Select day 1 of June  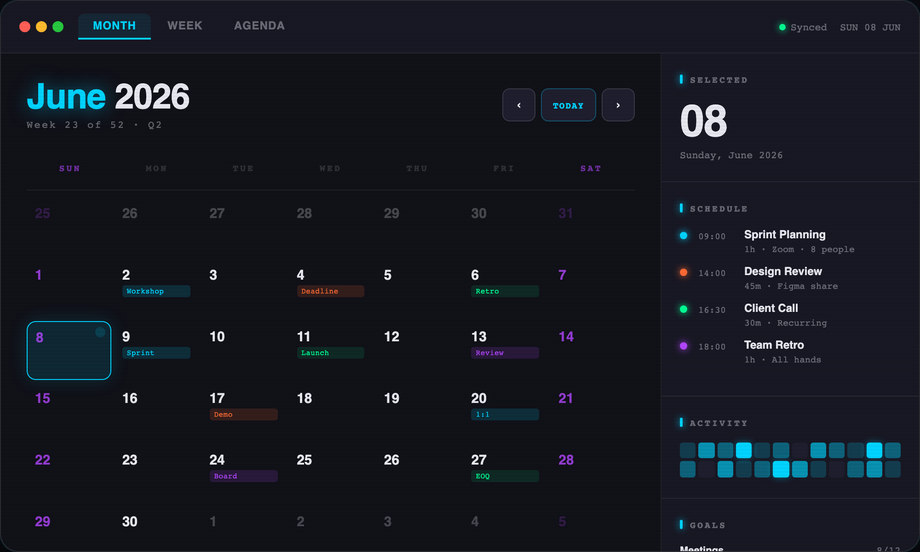(x=39, y=275)
